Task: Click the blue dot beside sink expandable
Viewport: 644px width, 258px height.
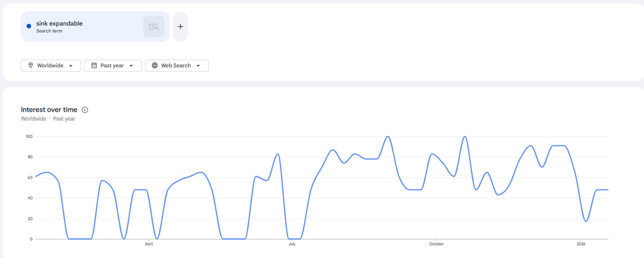Action: (x=29, y=26)
